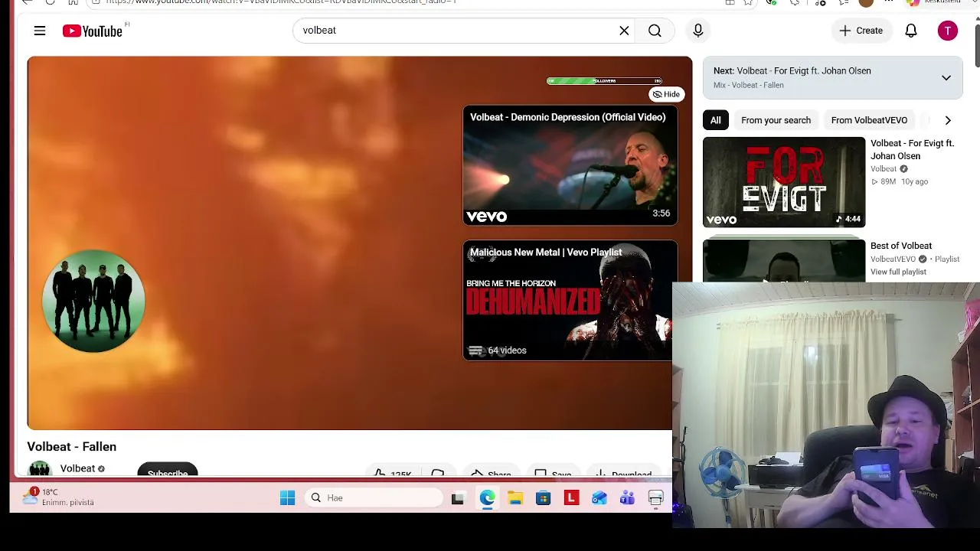Expand the Next mix panel chevron
Viewport: 980px width, 551px height.
(946, 77)
